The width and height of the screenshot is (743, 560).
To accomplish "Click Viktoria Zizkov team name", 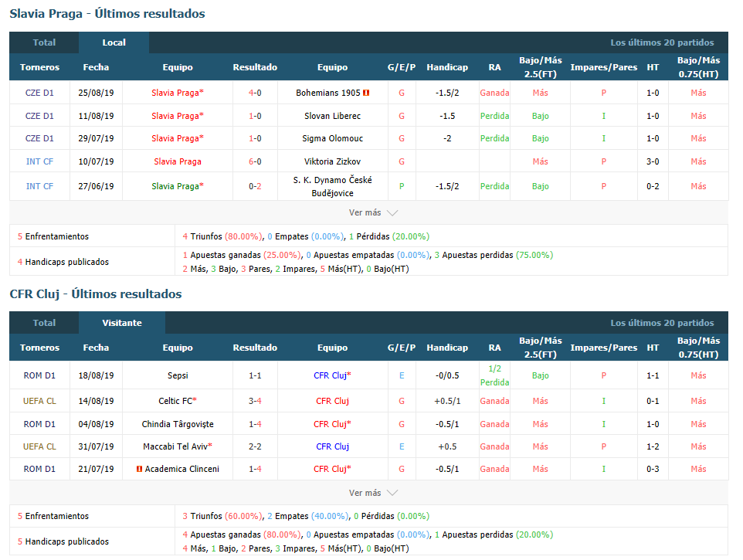I will click(x=332, y=161).
